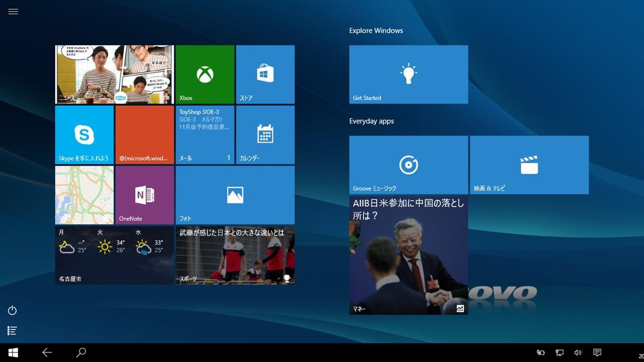This screenshot has width=644, height=362.
Task: Click the Power button in the left rail
Action: [13, 310]
